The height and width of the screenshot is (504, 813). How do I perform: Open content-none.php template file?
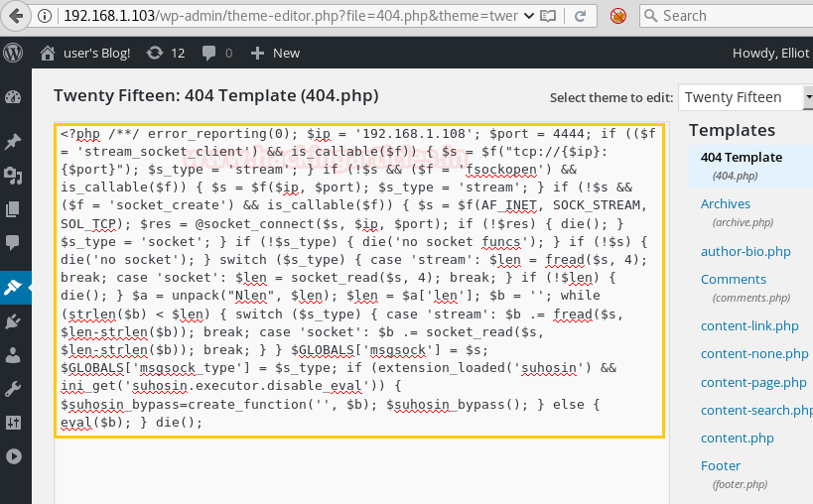pyautogui.click(x=754, y=354)
